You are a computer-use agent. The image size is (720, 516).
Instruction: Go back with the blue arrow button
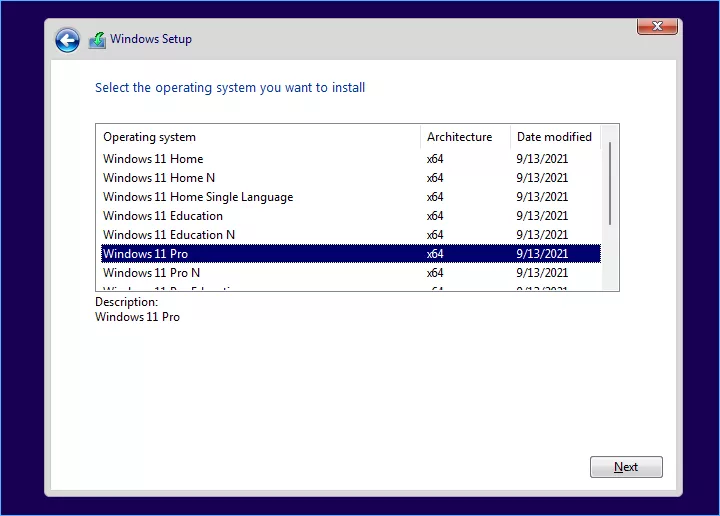pos(67,40)
